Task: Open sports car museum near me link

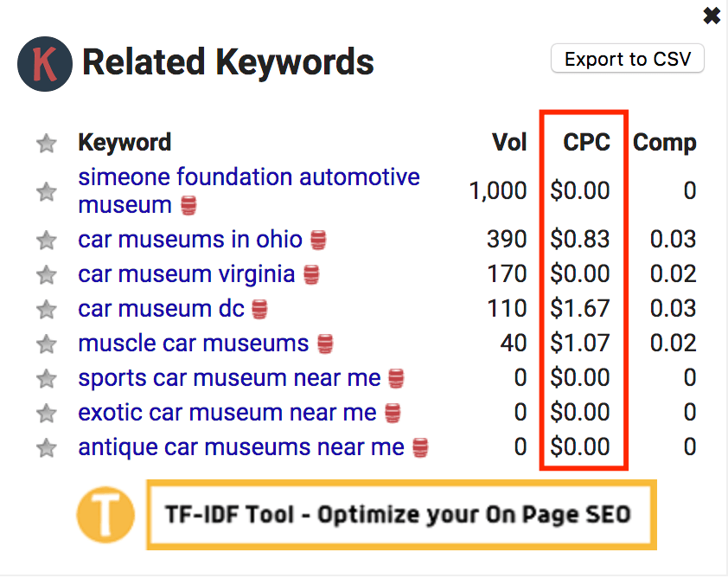Action: [229, 378]
